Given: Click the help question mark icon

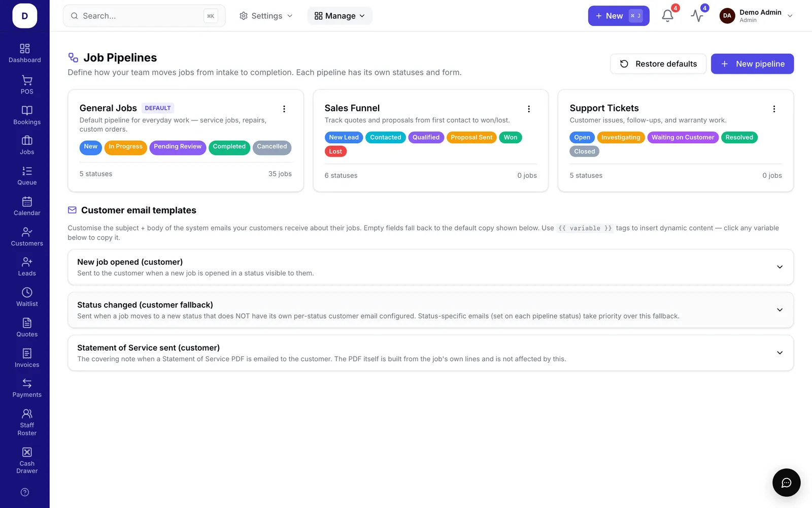Looking at the screenshot, I should (x=25, y=492).
